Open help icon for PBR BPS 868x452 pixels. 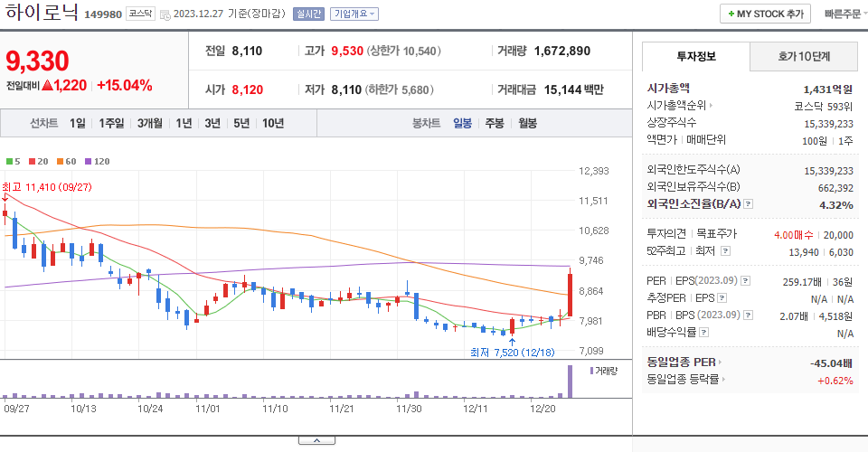tap(748, 315)
